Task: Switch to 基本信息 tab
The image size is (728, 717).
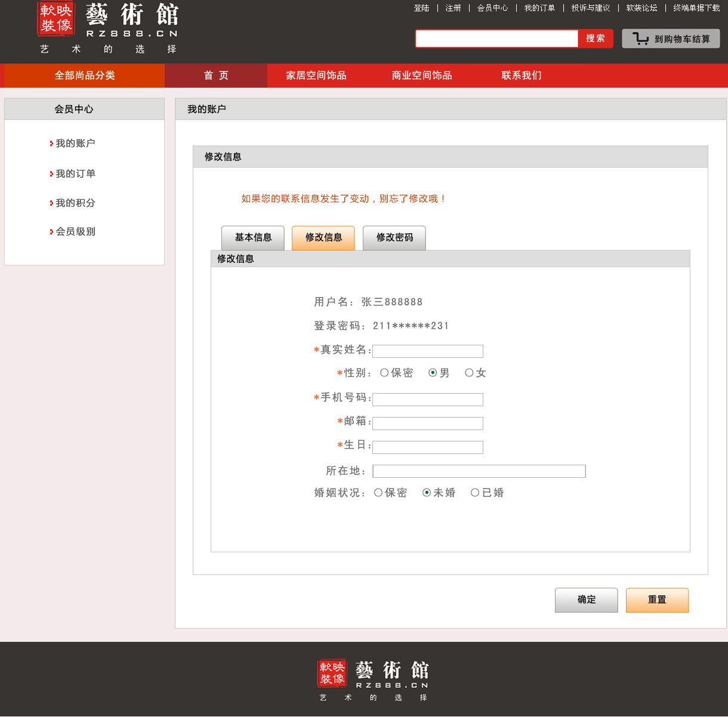Action: coord(253,237)
